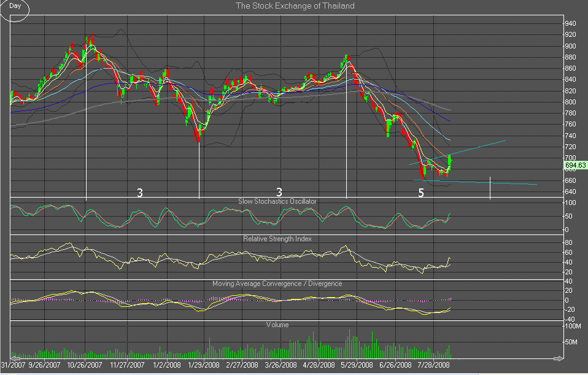Click the -40 value on the MACD axis

pyautogui.click(x=569, y=319)
